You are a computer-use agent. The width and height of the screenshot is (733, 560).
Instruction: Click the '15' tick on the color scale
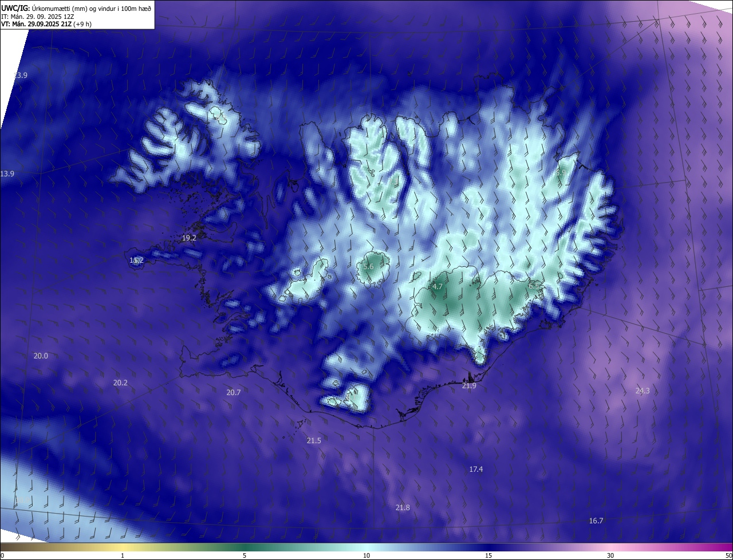[488, 555]
